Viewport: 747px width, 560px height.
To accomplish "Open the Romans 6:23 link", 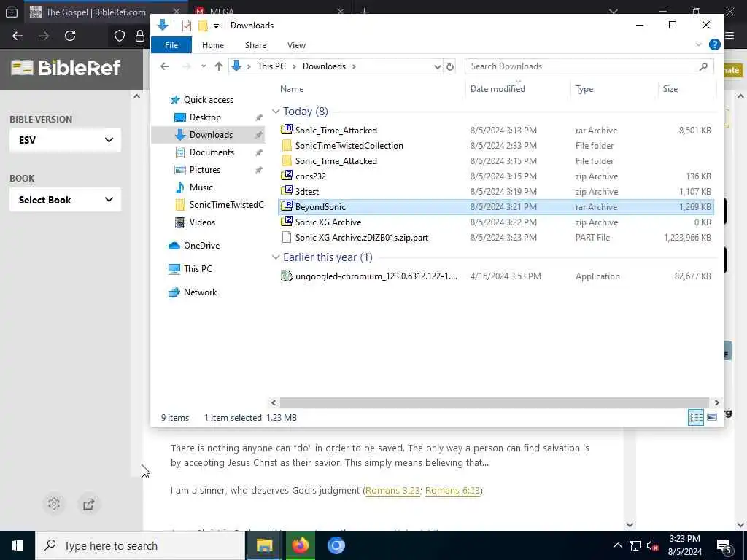I will tap(452, 491).
